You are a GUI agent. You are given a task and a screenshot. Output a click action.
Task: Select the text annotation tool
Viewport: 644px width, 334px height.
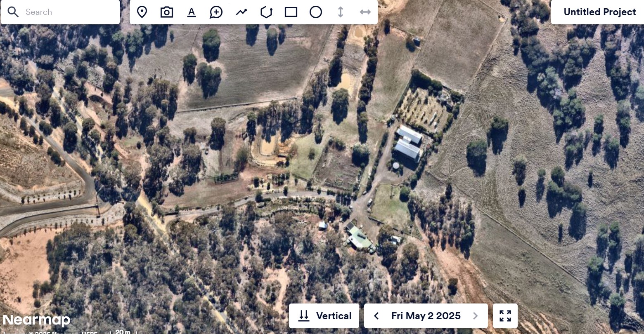[191, 12]
